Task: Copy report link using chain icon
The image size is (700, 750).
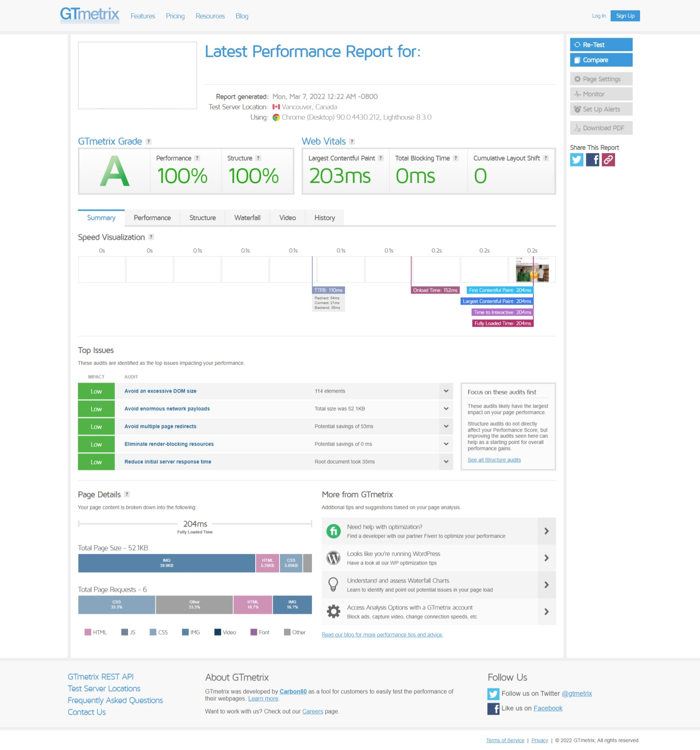Action: 608,160
